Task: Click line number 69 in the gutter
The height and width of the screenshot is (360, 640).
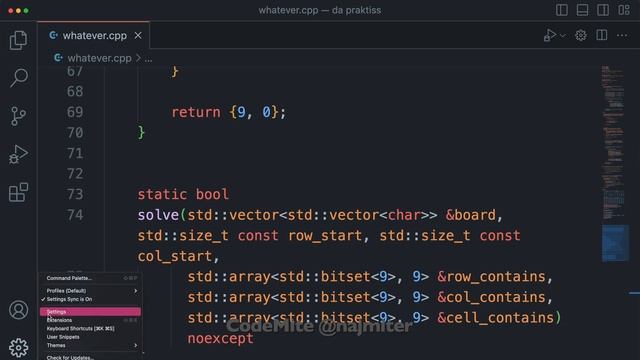Action: click(x=75, y=112)
